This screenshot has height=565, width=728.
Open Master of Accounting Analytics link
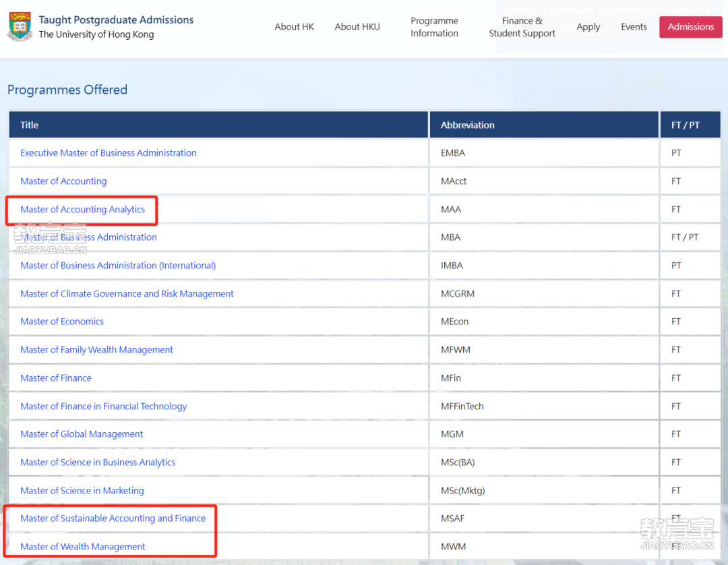[83, 210]
